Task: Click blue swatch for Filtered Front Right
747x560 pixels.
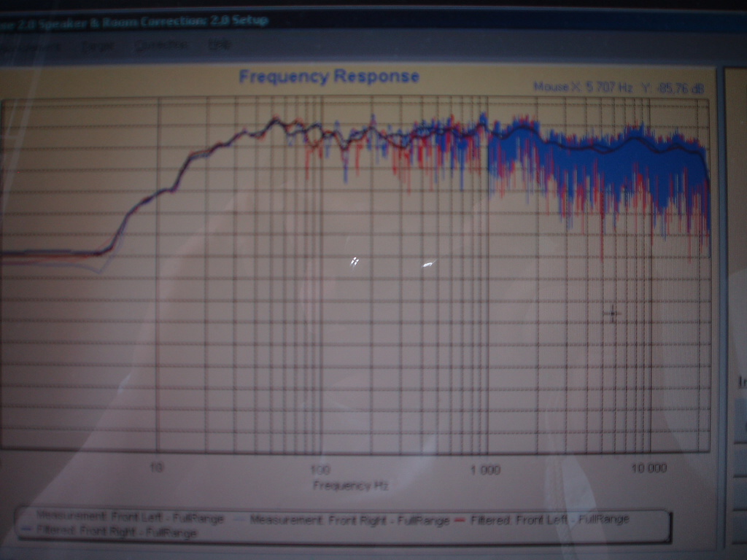Action: (27, 530)
